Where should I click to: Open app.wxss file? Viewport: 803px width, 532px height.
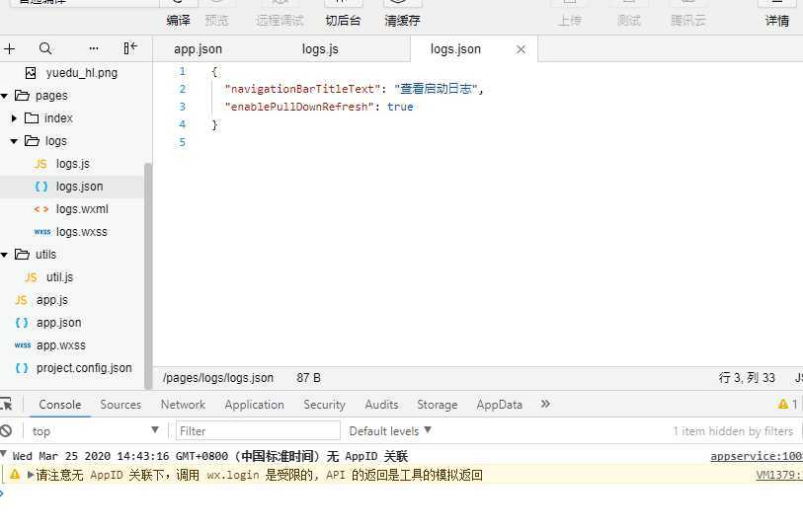coord(60,345)
